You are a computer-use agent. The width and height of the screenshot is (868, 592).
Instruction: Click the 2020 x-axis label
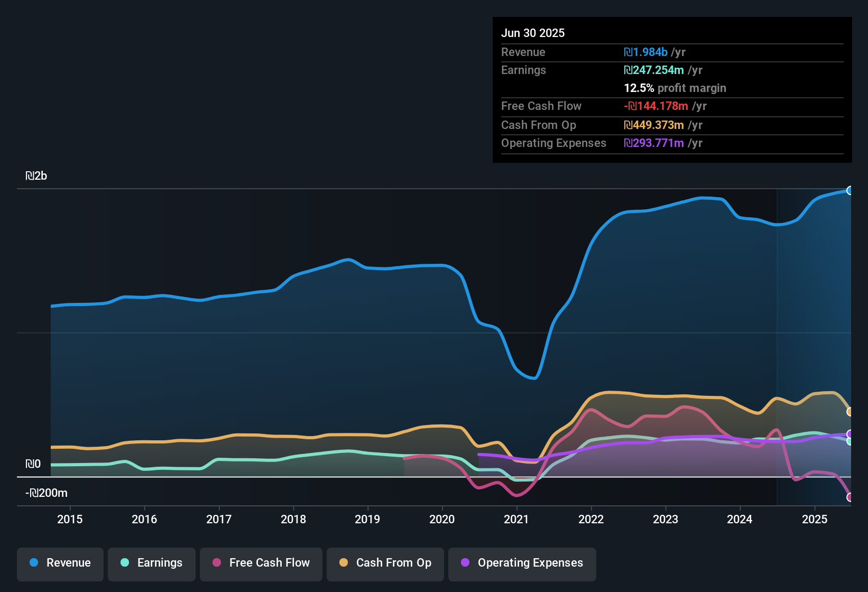pyautogui.click(x=442, y=519)
